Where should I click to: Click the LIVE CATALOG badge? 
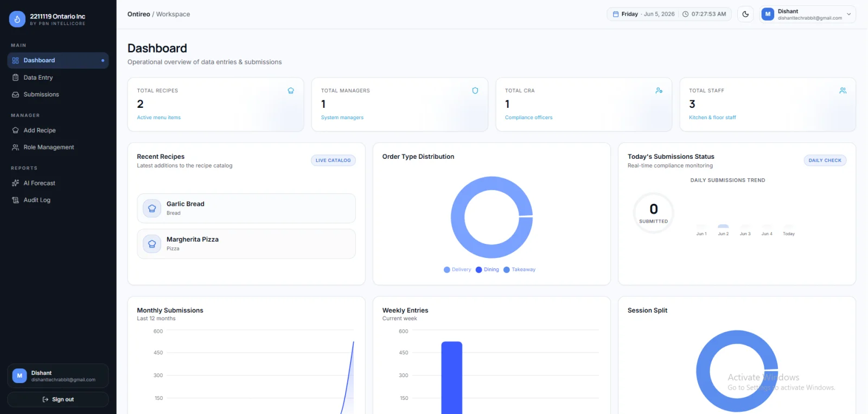[333, 160]
